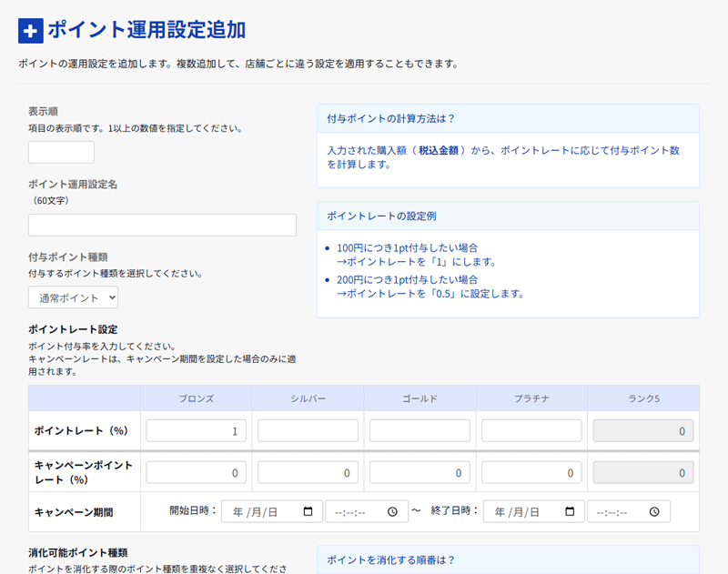
Task: Click ゴールド point rate field
Action: 420,431
